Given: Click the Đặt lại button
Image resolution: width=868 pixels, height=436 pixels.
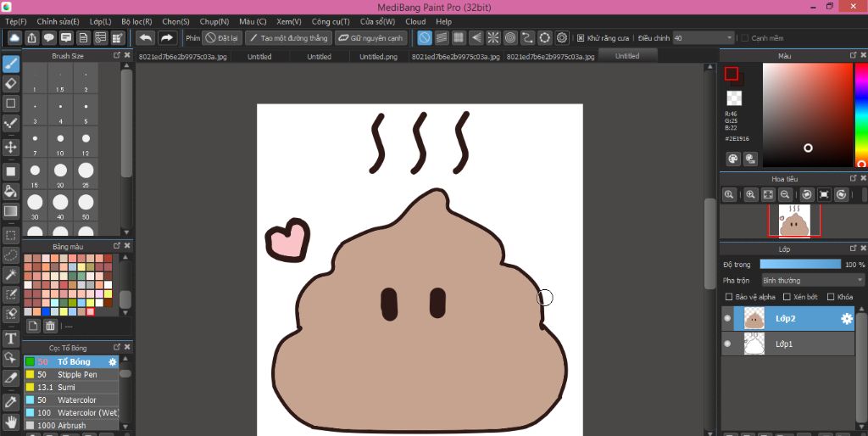Looking at the screenshot, I should pos(222,37).
